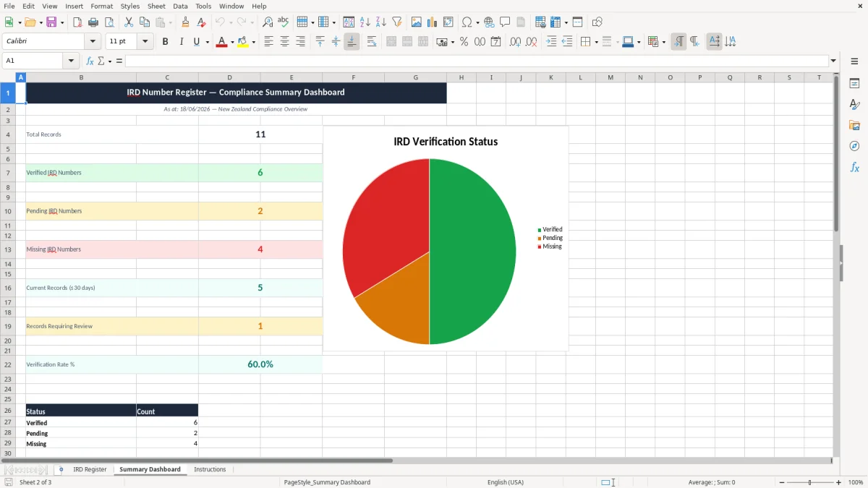The image size is (868, 488).
Task: Open the Borders dropdown arrow
Action: click(596, 42)
